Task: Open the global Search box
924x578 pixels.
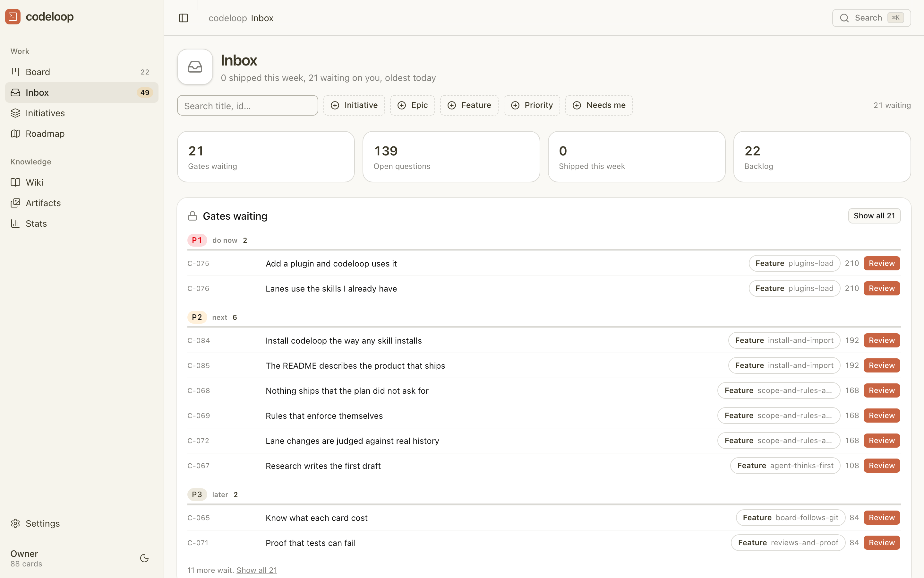Action: pyautogui.click(x=871, y=18)
